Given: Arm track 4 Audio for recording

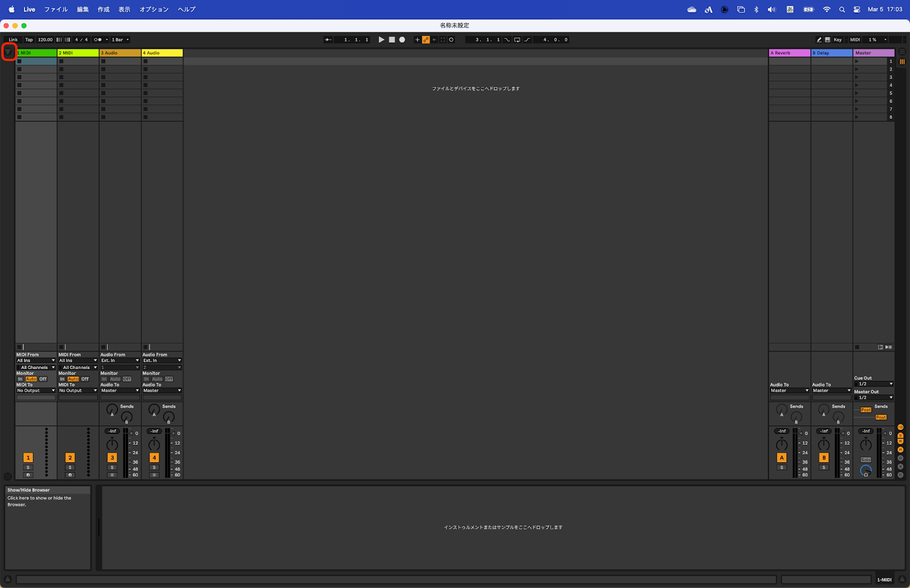Looking at the screenshot, I should point(154,475).
